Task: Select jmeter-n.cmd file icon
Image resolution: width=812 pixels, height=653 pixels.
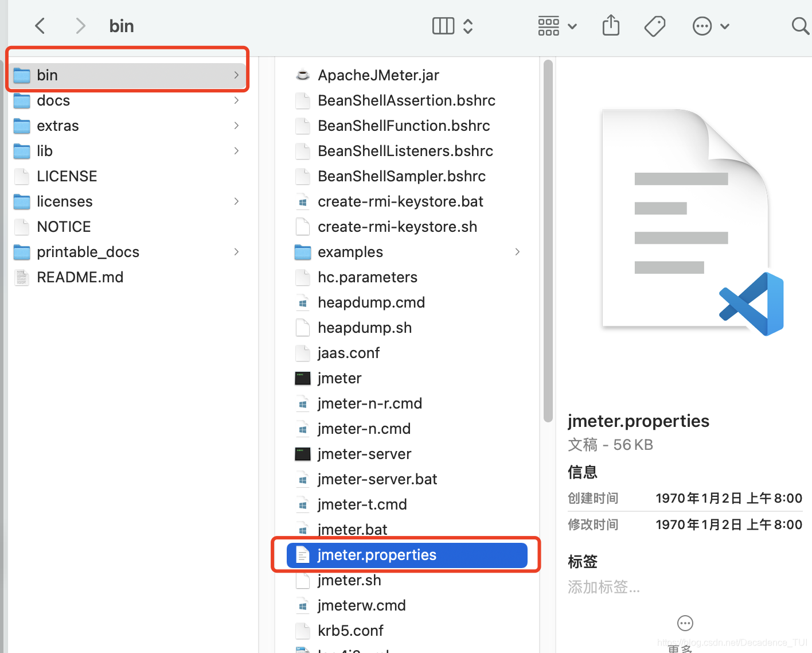Action: pyautogui.click(x=303, y=429)
